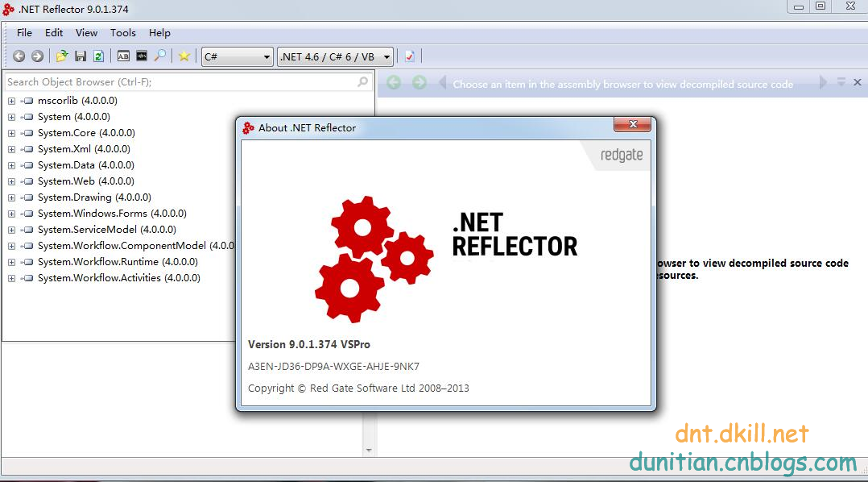Expand the System.Workflow.Activities node
868x482 pixels.
(x=11, y=278)
